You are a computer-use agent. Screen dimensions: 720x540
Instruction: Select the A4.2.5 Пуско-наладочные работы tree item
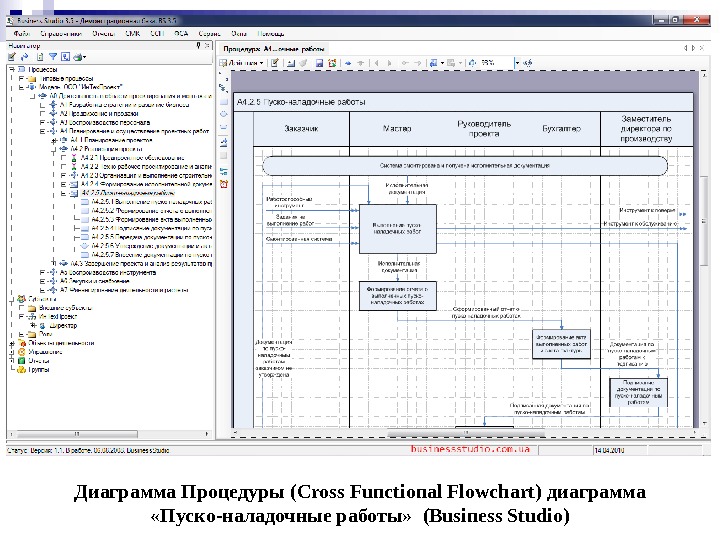(x=128, y=193)
